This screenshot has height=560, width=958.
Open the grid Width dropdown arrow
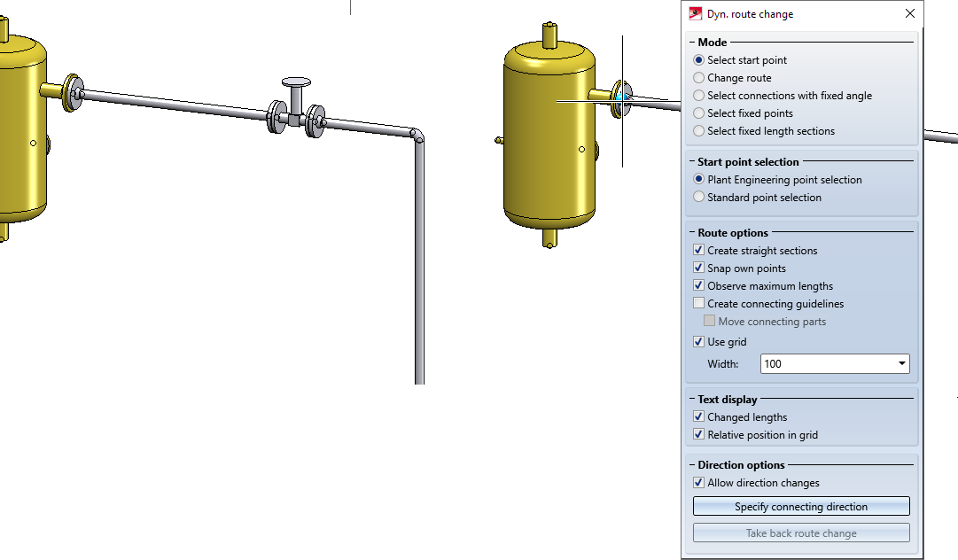(902, 364)
